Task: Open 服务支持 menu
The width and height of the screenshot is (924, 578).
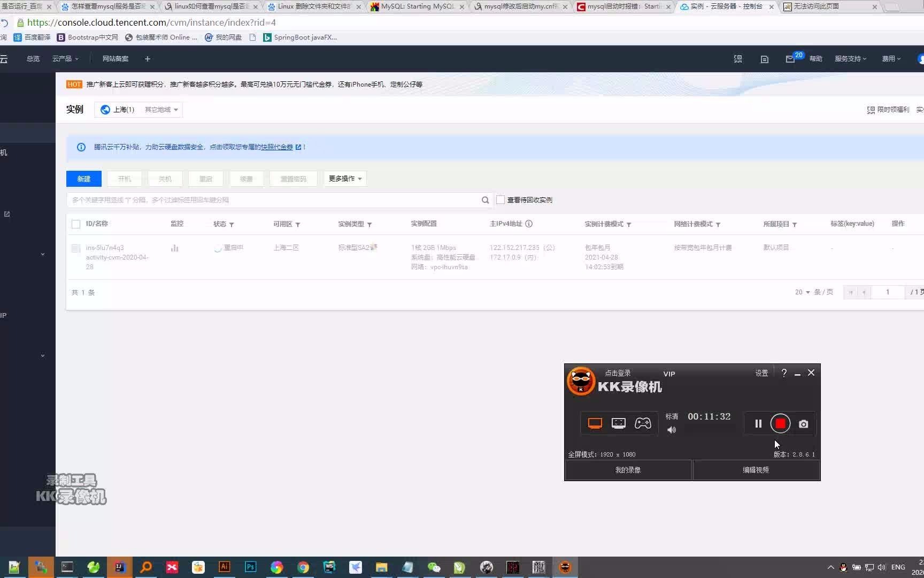Action: [x=850, y=59]
